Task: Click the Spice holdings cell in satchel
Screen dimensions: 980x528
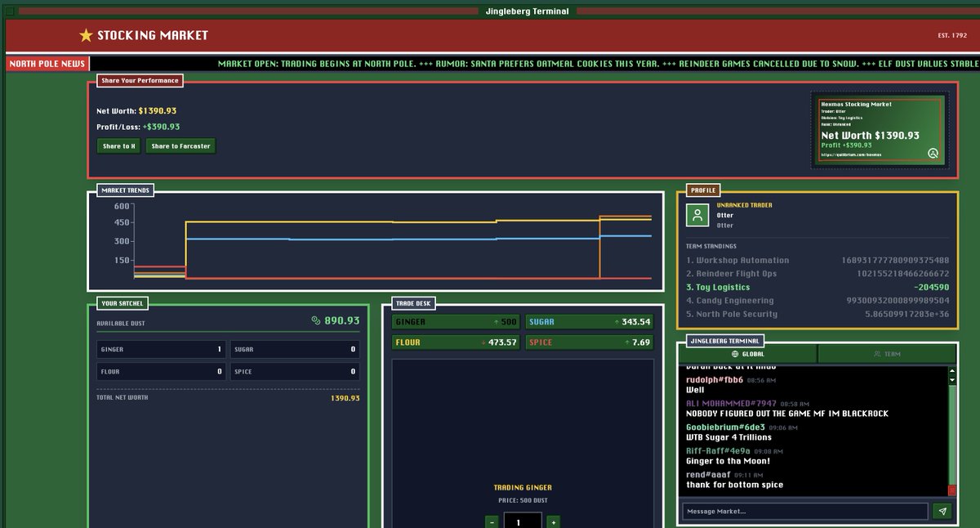Action: (x=295, y=371)
